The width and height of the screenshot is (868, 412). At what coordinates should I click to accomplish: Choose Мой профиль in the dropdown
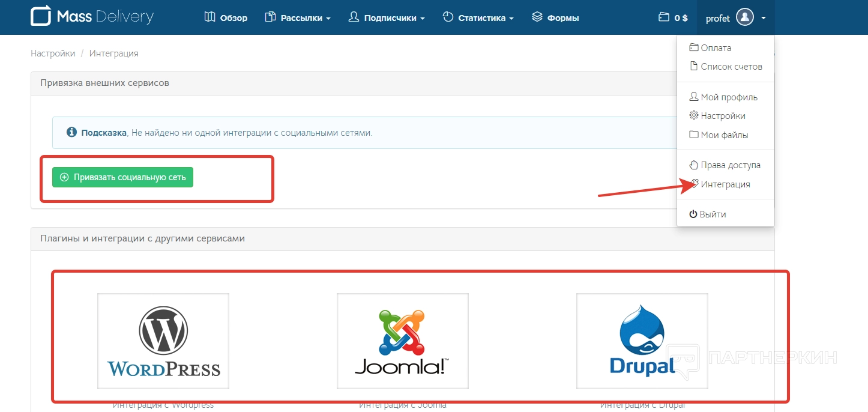point(729,97)
